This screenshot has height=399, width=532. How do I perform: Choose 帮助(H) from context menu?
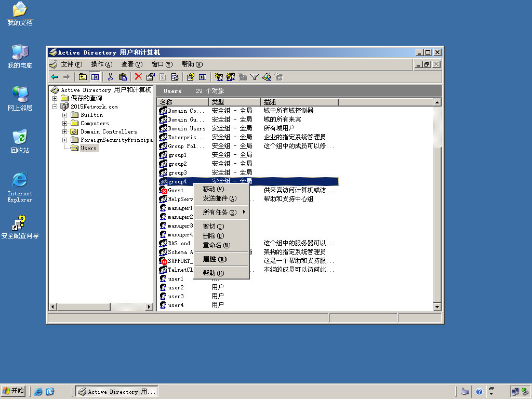point(221,273)
